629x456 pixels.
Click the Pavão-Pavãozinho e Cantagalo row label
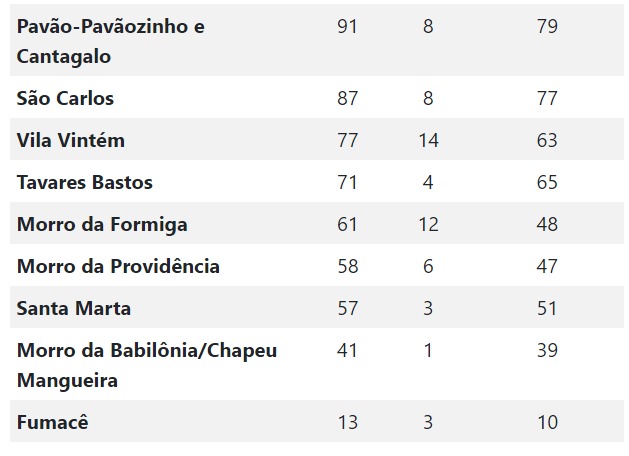pos(111,41)
